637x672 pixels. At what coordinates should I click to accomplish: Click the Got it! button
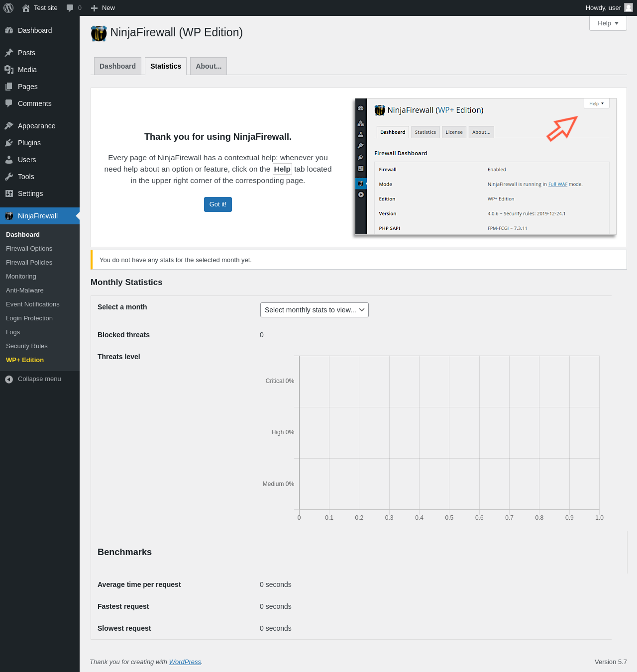pyautogui.click(x=218, y=204)
